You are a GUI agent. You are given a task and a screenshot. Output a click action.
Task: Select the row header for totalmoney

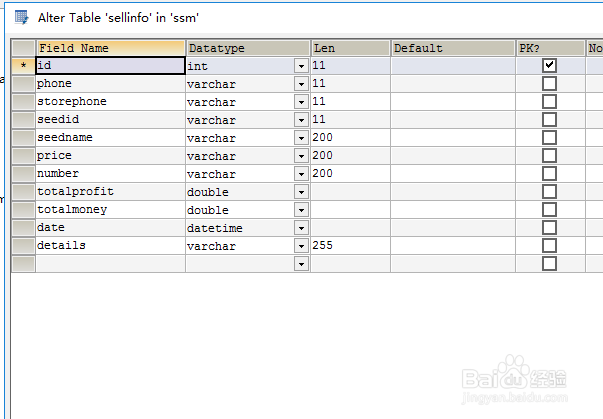click(x=23, y=209)
